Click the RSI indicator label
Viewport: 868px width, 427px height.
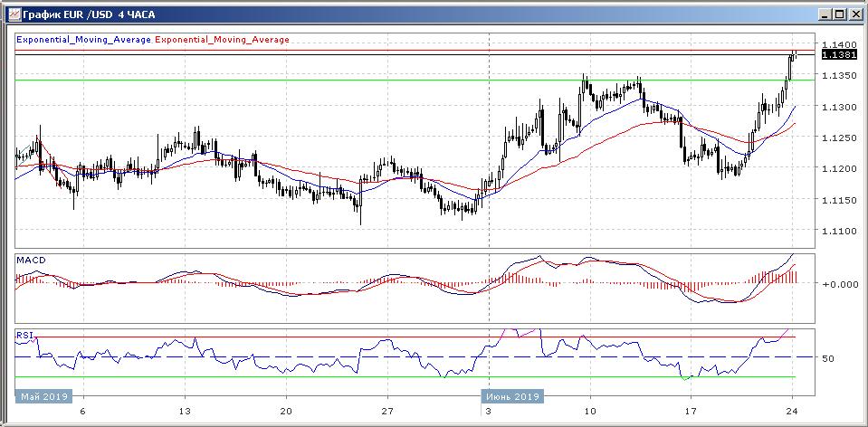pyautogui.click(x=24, y=335)
